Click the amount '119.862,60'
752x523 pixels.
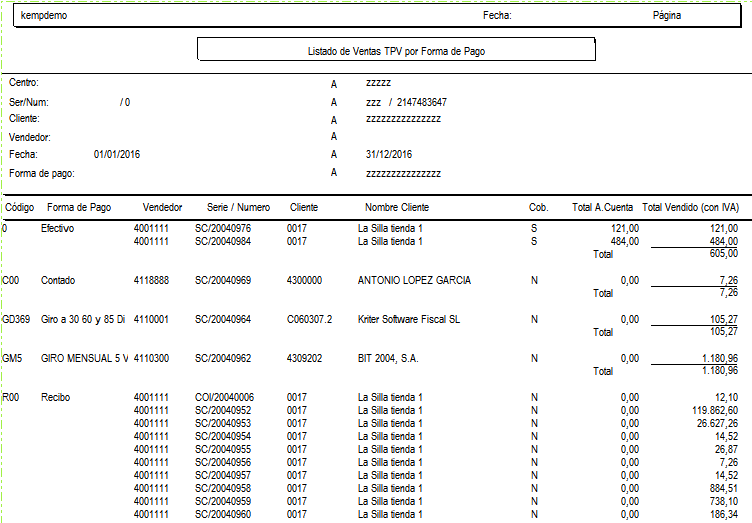[715, 410]
